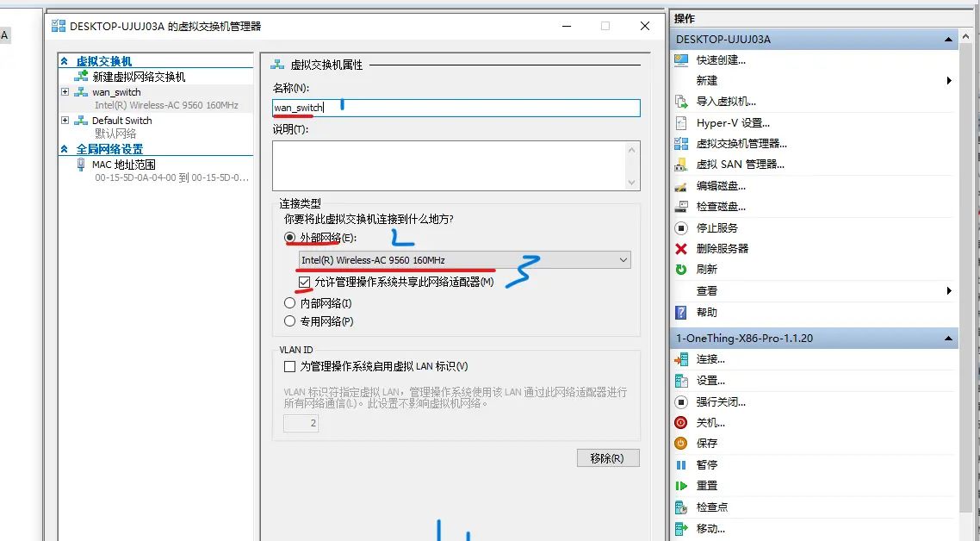Click the 检查磁盘 icon
Screen dimensions: 980x541
pos(681,207)
